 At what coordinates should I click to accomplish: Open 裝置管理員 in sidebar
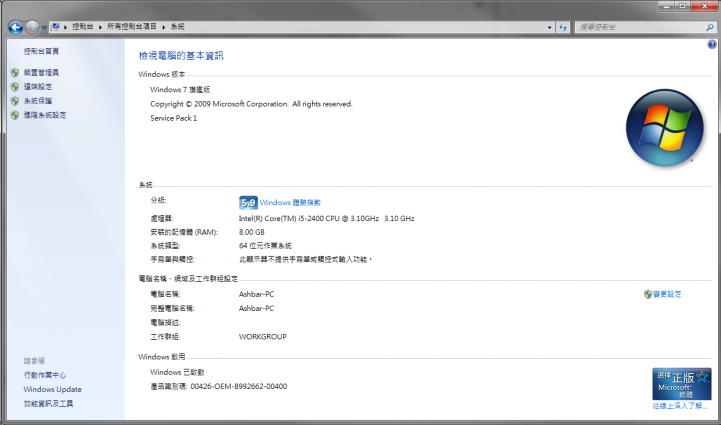pyautogui.click(x=41, y=72)
